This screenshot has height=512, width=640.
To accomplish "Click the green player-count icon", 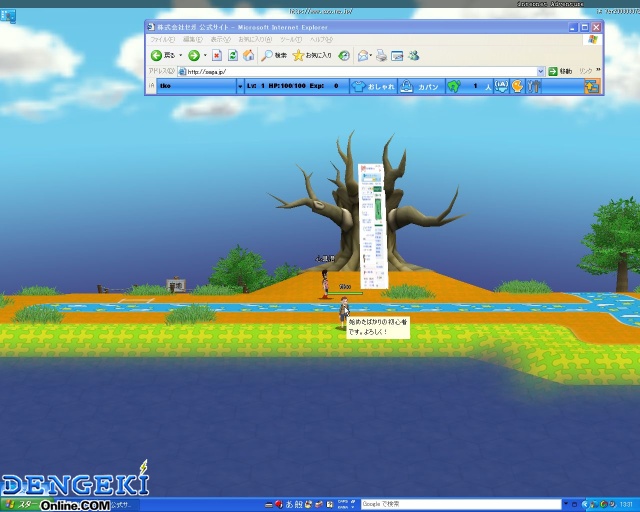I will click(x=453, y=87).
